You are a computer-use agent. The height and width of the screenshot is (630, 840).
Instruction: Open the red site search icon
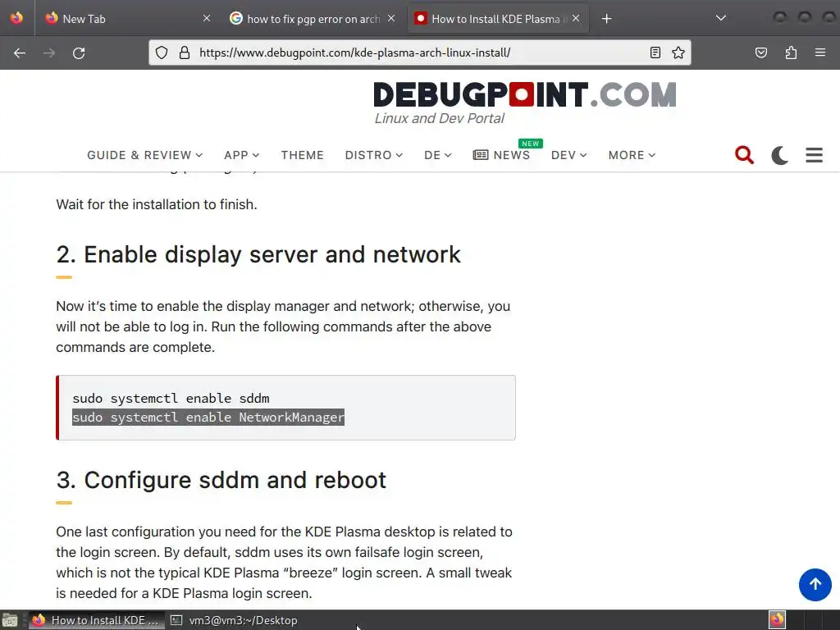(x=744, y=155)
